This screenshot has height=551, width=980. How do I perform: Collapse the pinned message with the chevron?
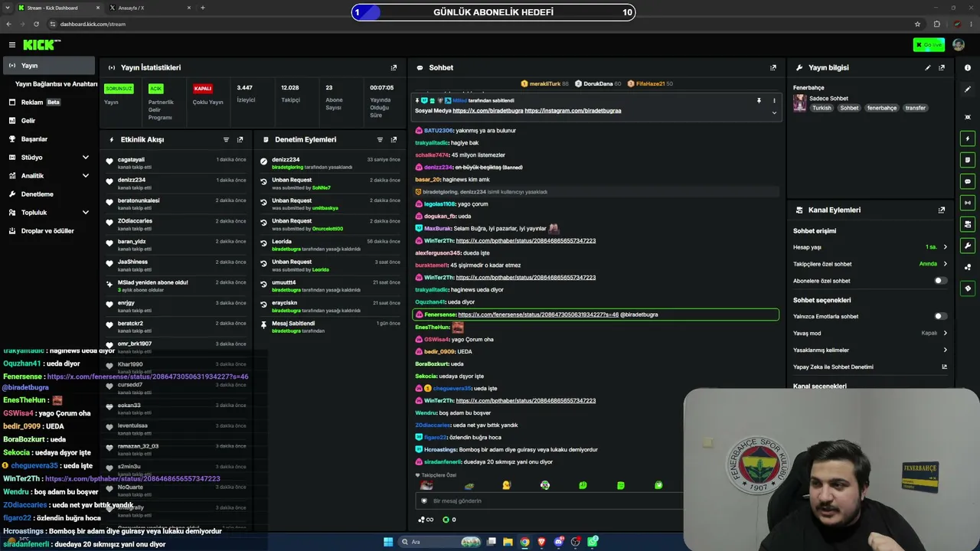[774, 112]
